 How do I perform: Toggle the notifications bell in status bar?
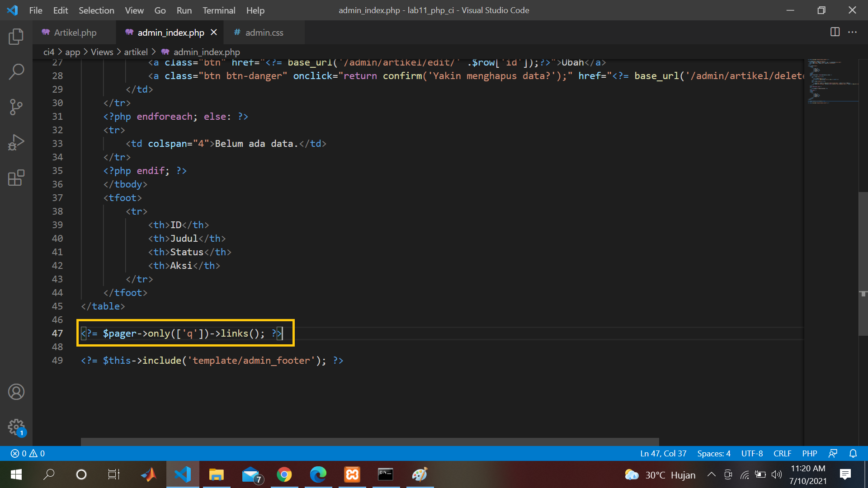pyautogui.click(x=853, y=453)
